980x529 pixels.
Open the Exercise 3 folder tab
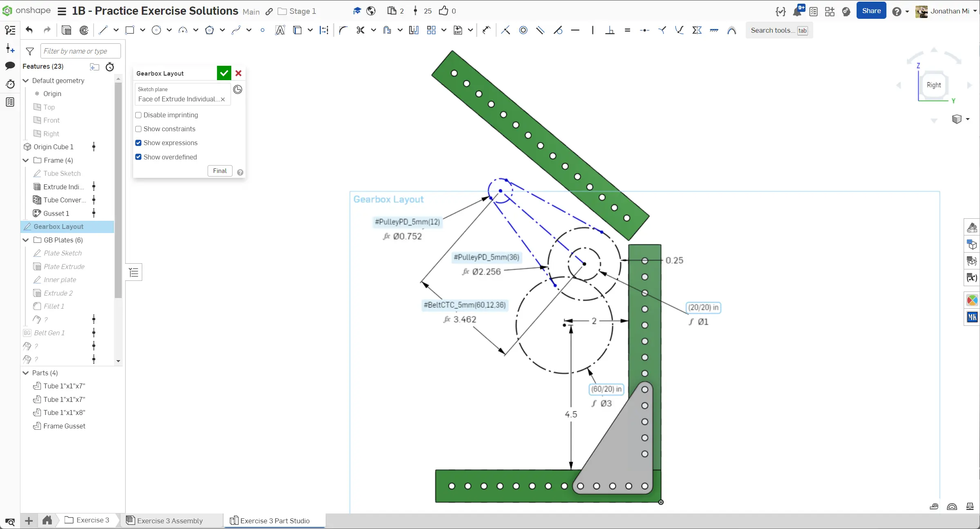[x=87, y=520]
